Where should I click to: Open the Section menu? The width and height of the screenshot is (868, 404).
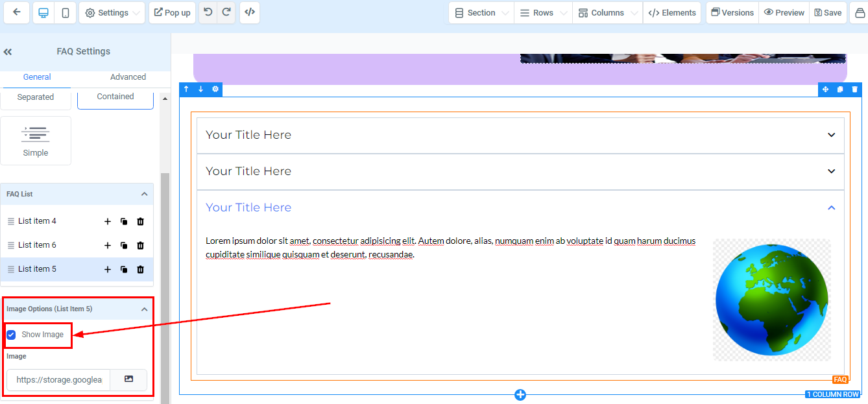[481, 12]
